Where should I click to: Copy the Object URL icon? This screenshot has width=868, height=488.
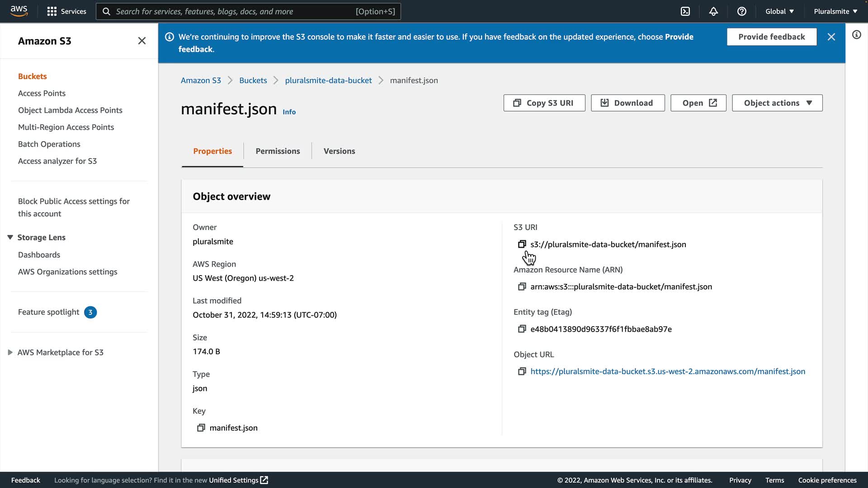click(x=522, y=371)
